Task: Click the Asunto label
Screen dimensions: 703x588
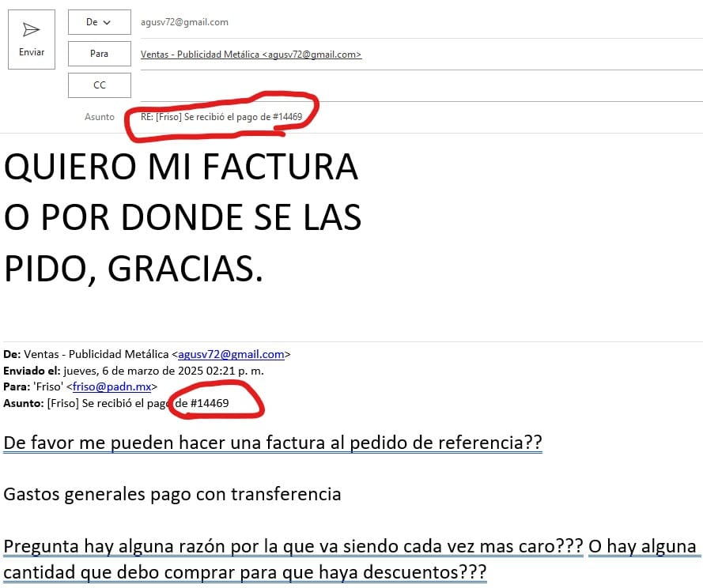Action: (x=100, y=117)
